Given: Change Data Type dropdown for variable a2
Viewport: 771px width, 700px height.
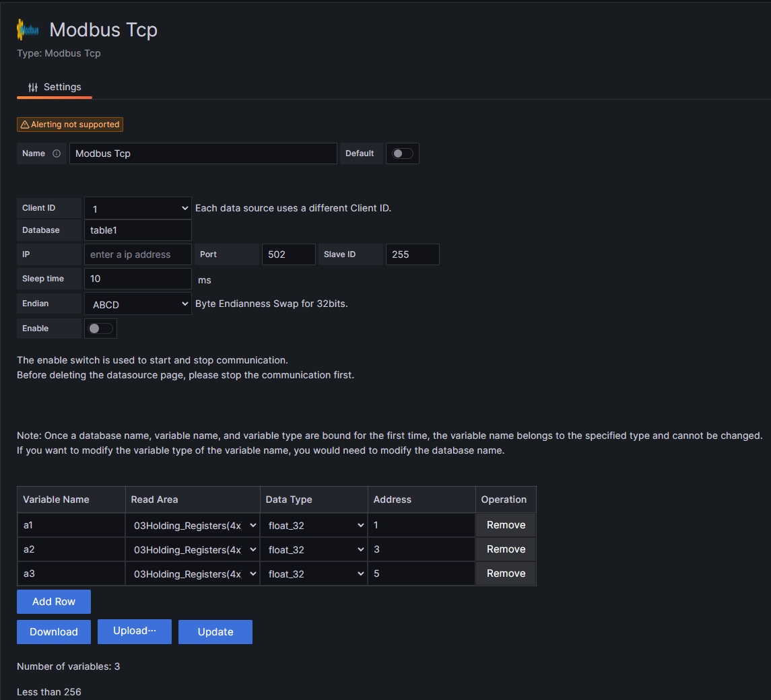Looking at the screenshot, I should [314, 550].
